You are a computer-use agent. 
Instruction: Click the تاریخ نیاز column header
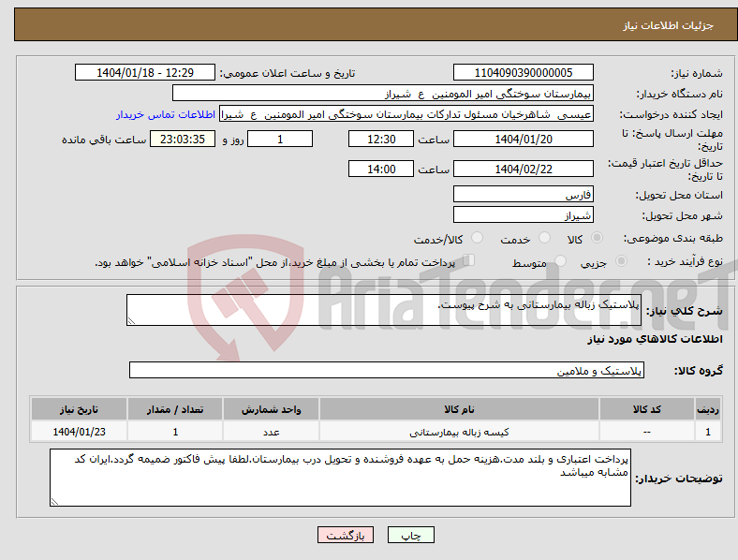pos(79,409)
